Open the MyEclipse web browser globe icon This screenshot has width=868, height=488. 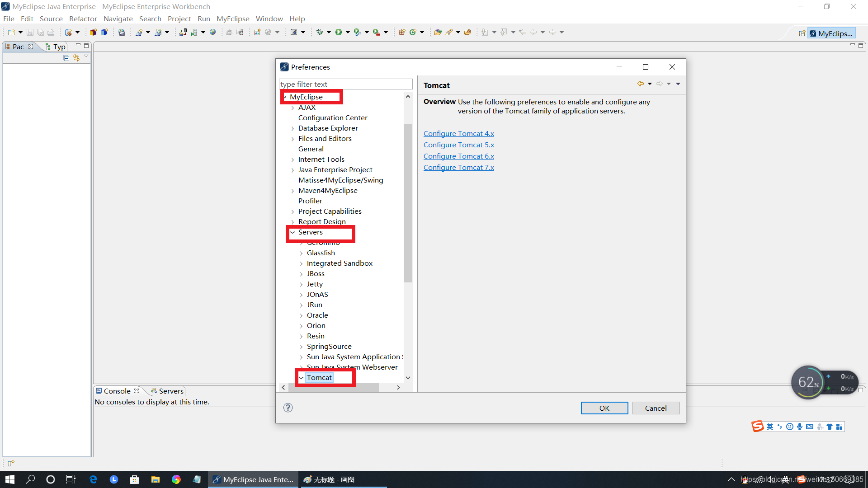click(213, 32)
